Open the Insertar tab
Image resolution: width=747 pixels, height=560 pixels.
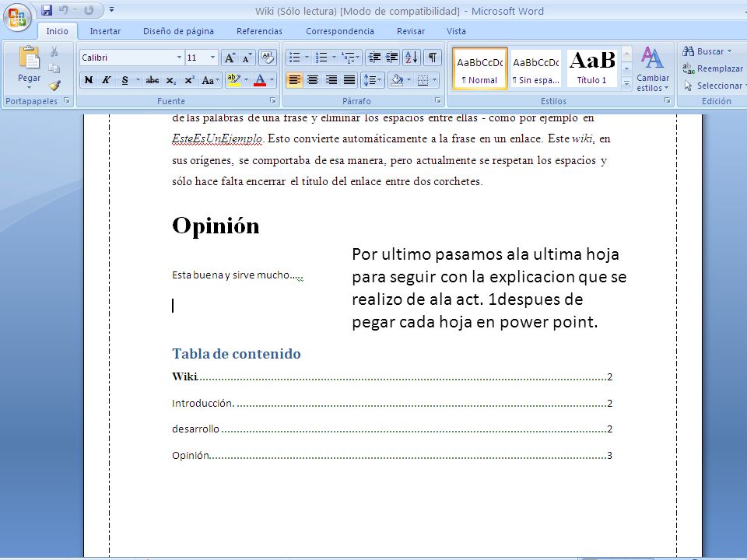point(105,31)
